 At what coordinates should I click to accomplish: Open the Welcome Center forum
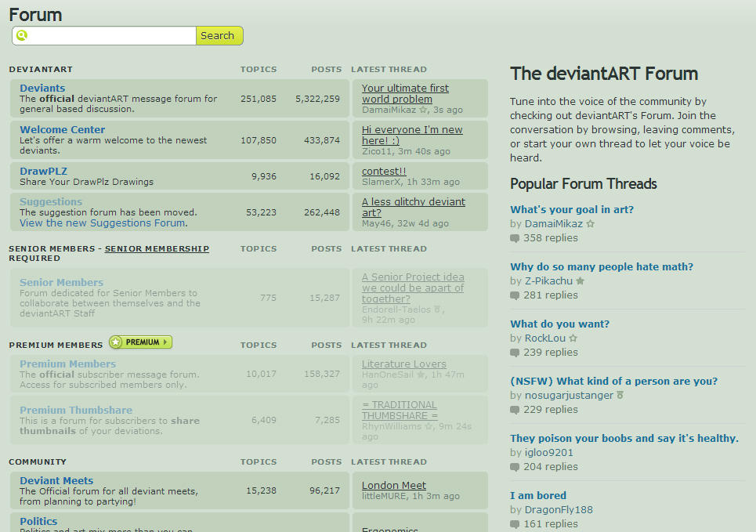pyautogui.click(x=62, y=129)
